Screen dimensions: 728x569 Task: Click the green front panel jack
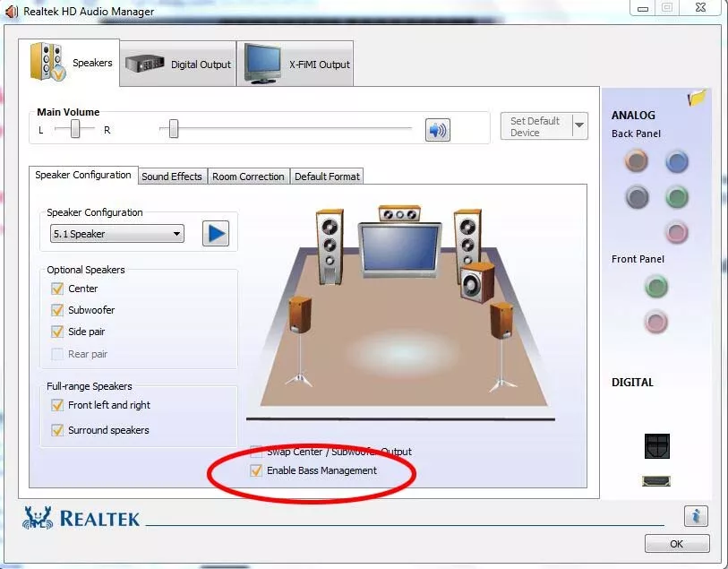pyautogui.click(x=656, y=286)
